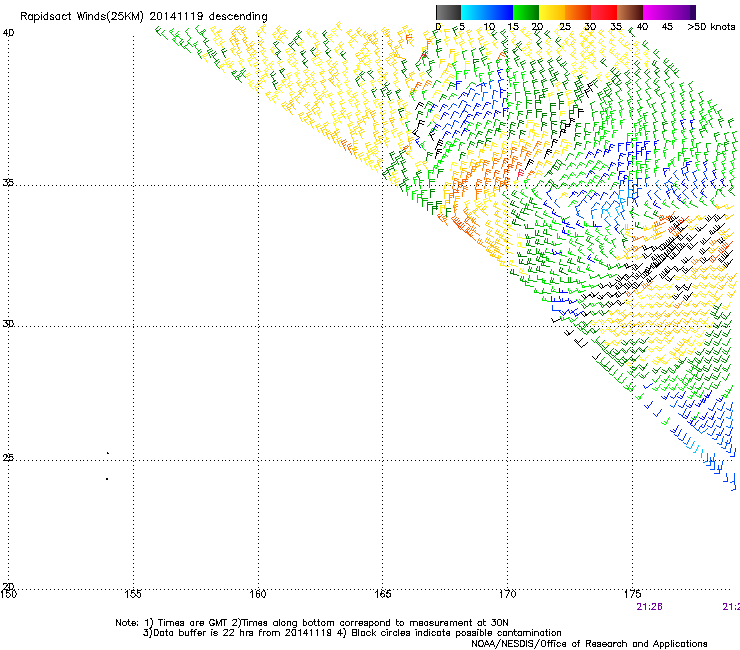Image resolution: width=740 pixels, height=650 pixels.
Task: Click the longitude axis label "165"
Action: coord(382,594)
